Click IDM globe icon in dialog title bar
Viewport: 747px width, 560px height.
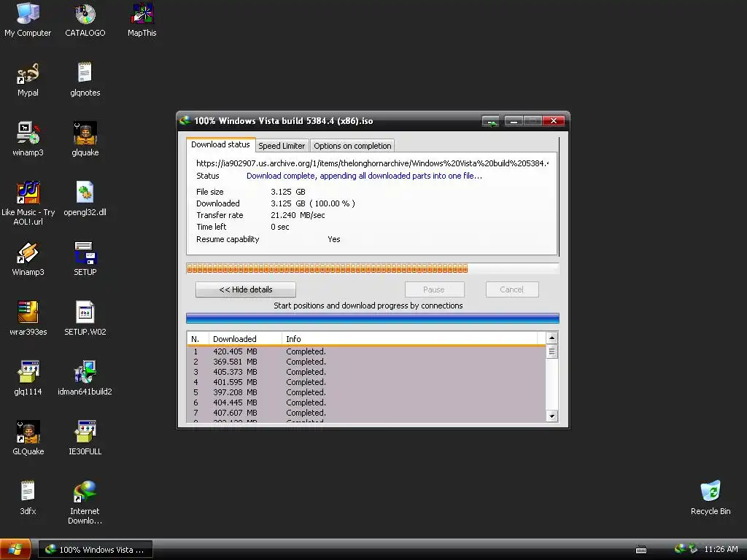point(185,120)
